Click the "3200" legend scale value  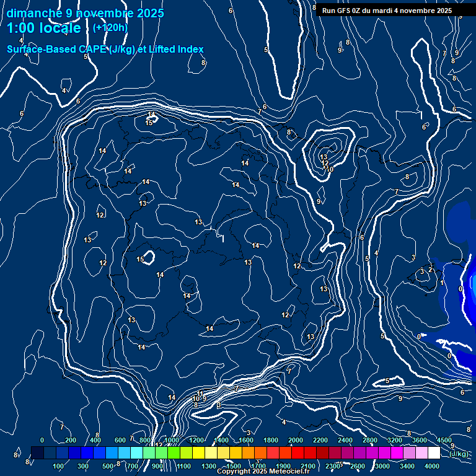[x=395, y=440]
